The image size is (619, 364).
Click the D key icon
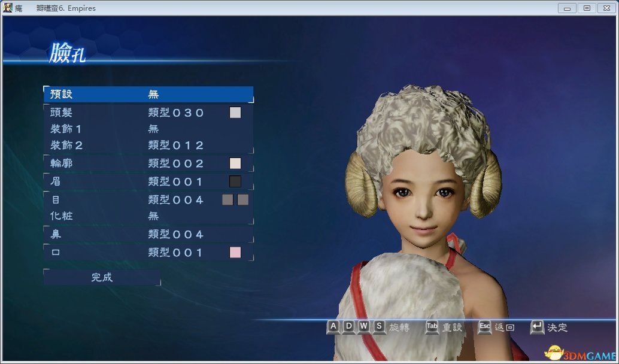348,327
